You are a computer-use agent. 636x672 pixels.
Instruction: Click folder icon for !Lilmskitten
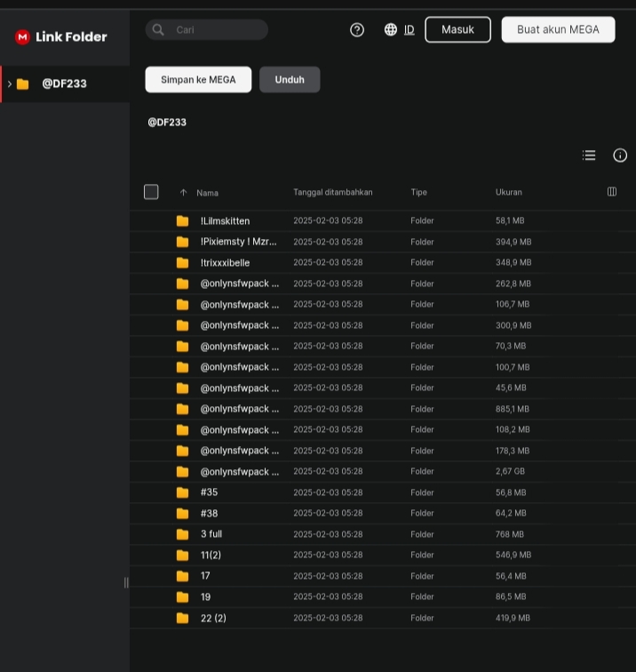[182, 220]
